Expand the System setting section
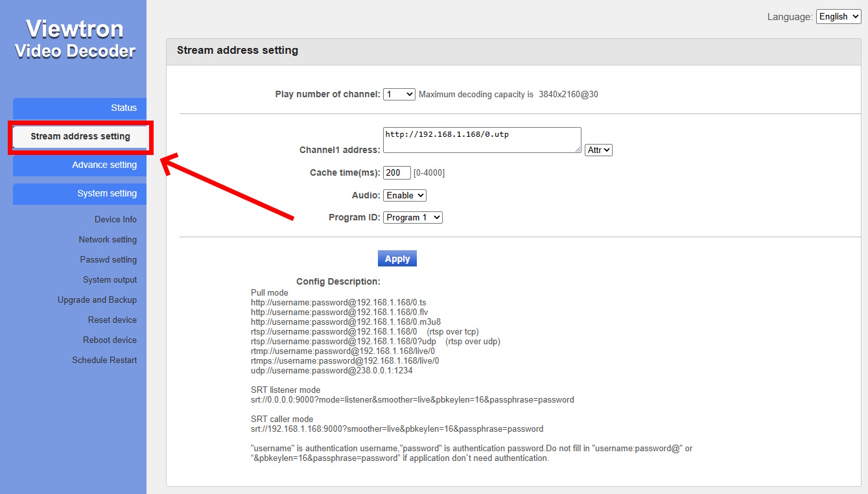Viewport: 868px width, 494px height. (x=107, y=193)
